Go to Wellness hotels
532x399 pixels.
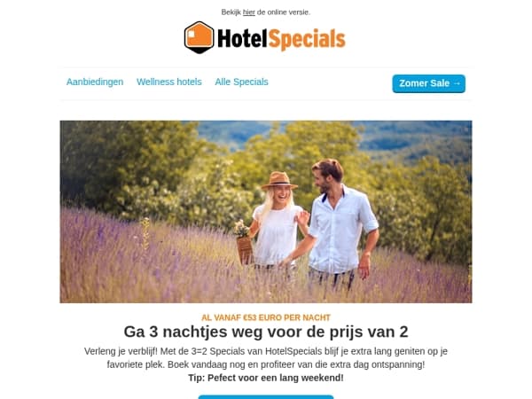169,82
